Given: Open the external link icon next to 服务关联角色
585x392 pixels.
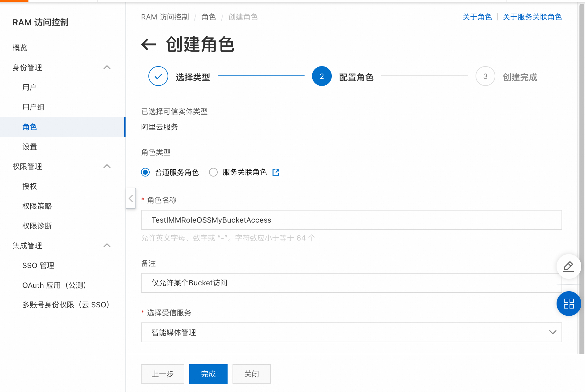Looking at the screenshot, I should click(x=276, y=173).
